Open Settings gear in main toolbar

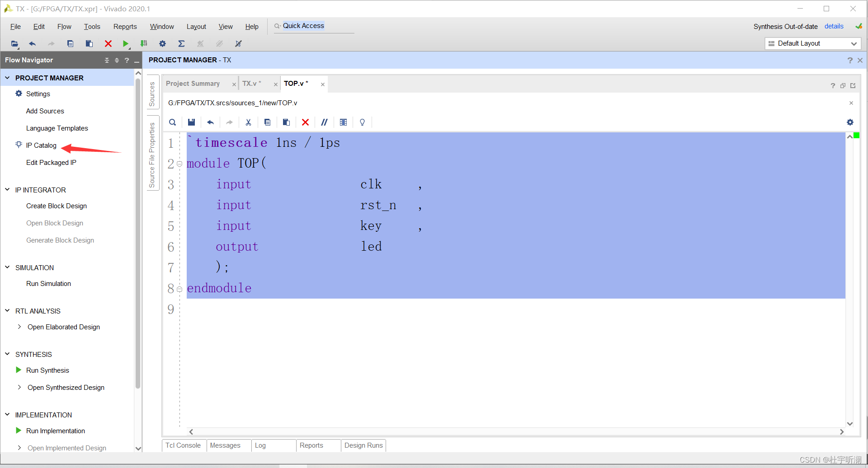pos(162,44)
